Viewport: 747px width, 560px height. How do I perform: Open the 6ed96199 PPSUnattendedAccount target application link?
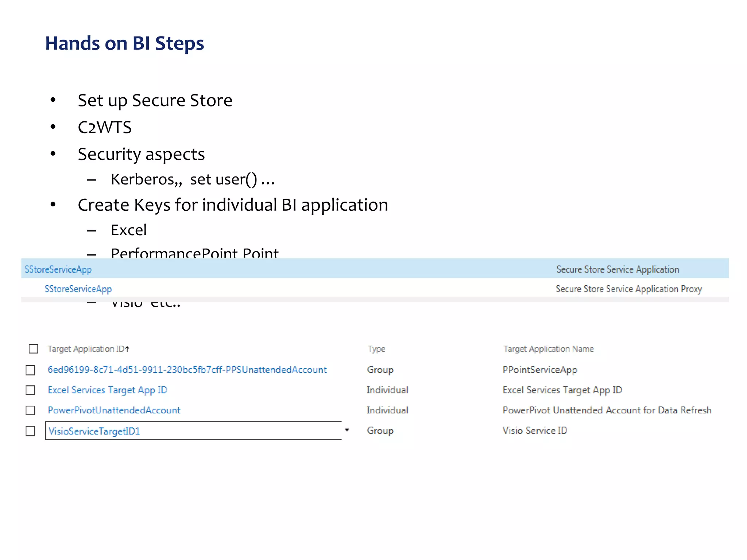tap(187, 370)
